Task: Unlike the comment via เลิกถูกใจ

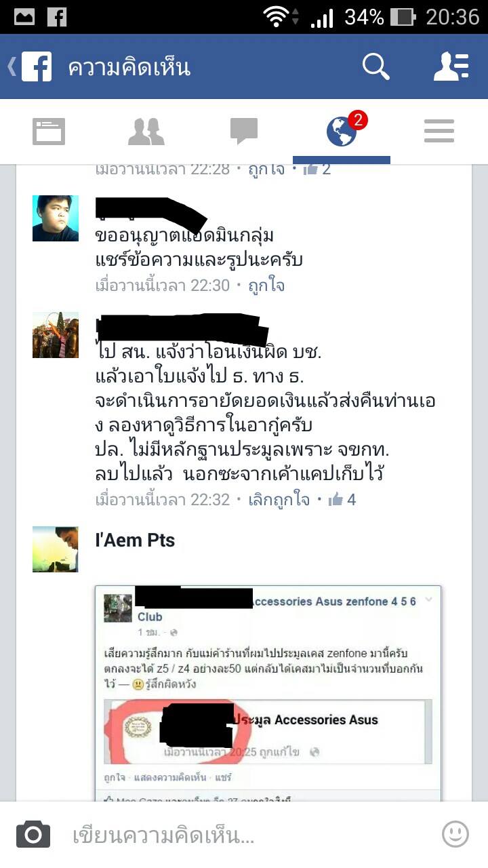Action: click(x=279, y=500)
